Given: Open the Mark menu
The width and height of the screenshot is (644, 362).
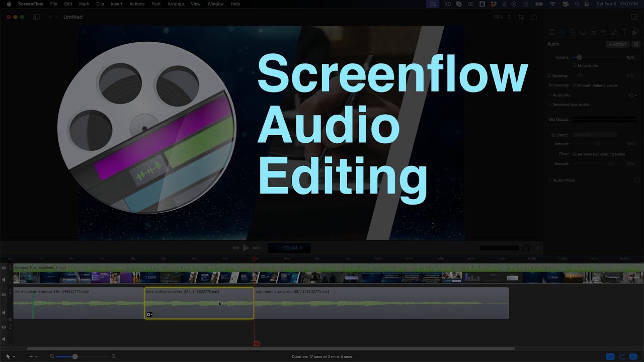Looking at the screenshot, I should pyautogui.click(x=84, y=4).
